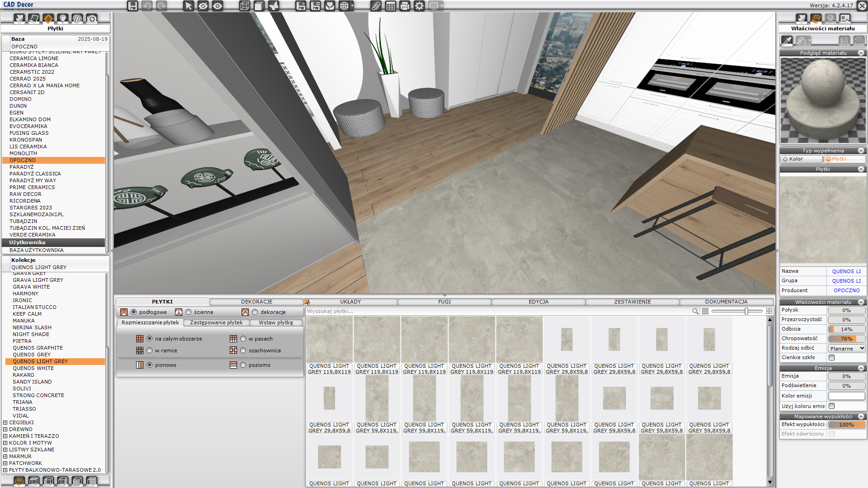Click the 'Wyszukaj płytki' search field

coord(498,311)
